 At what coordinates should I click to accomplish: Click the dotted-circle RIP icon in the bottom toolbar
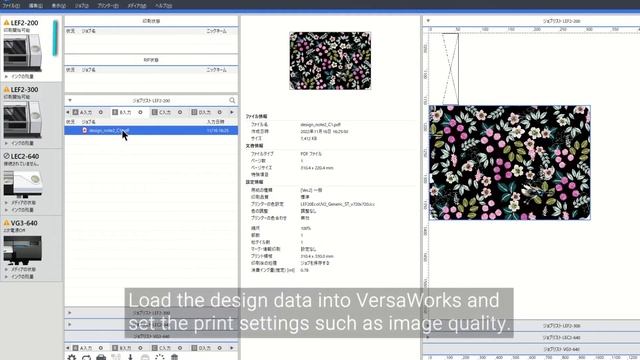[160, 358]
